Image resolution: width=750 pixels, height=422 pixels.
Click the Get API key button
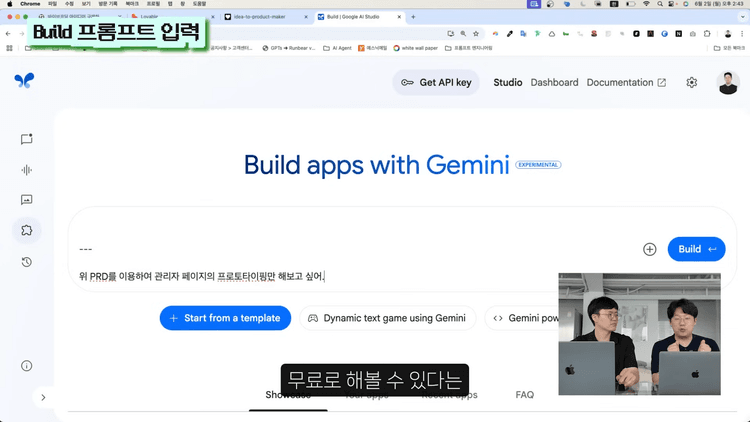pos(436,83)
